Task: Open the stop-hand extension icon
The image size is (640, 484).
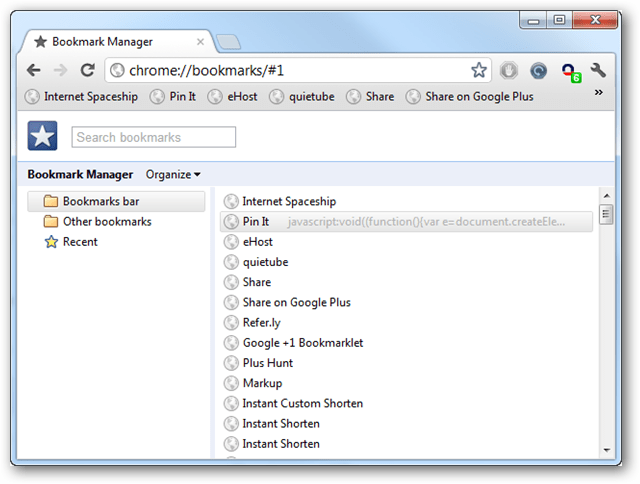Action: tap(509, 71)
